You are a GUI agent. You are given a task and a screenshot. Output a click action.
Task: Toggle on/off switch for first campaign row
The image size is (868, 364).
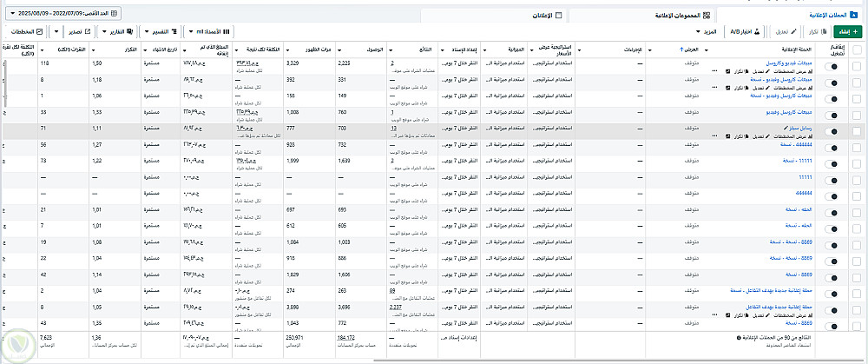pos(833,65)
